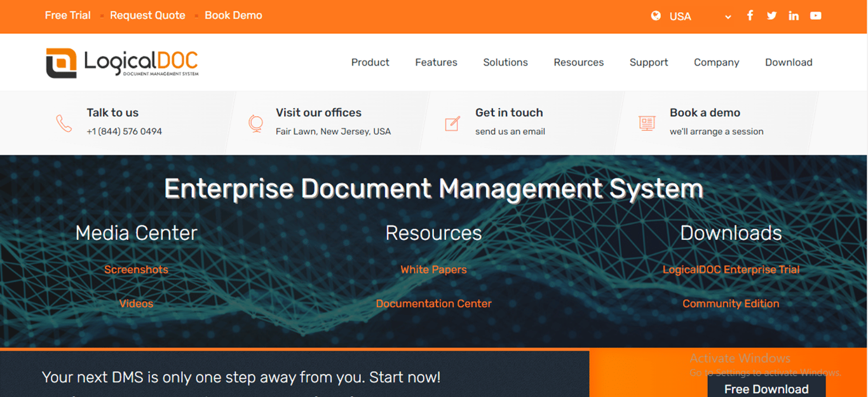This screenshot has width=868, height=397.
Task: Open the Videos link
Action: [136, 303]
